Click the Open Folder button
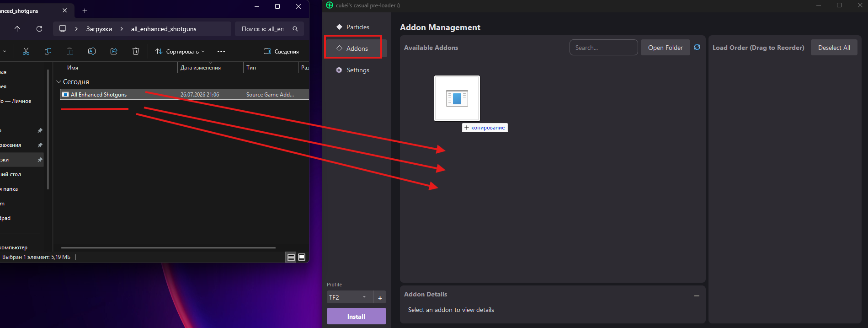Viewport: 868px width, 328px height. point(665,48)
